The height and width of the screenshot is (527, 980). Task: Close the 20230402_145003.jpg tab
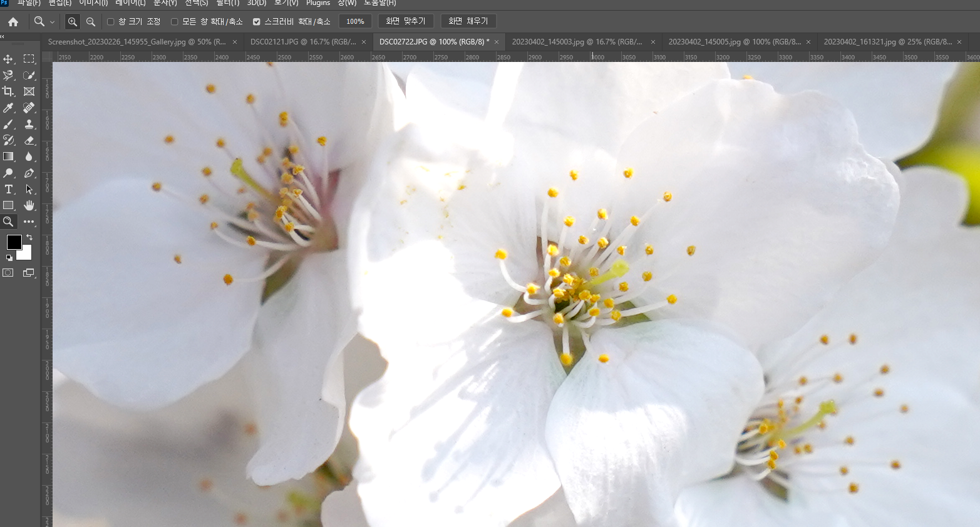pos(653,42)
